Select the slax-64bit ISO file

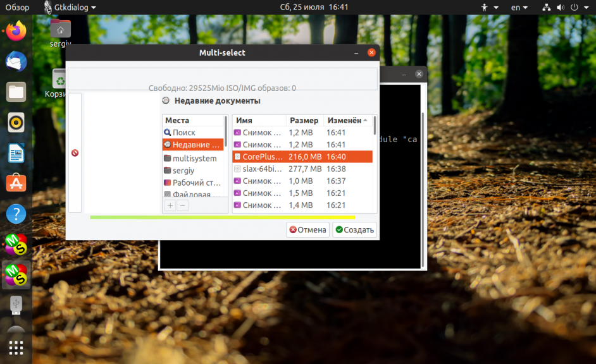coord(261,169)
